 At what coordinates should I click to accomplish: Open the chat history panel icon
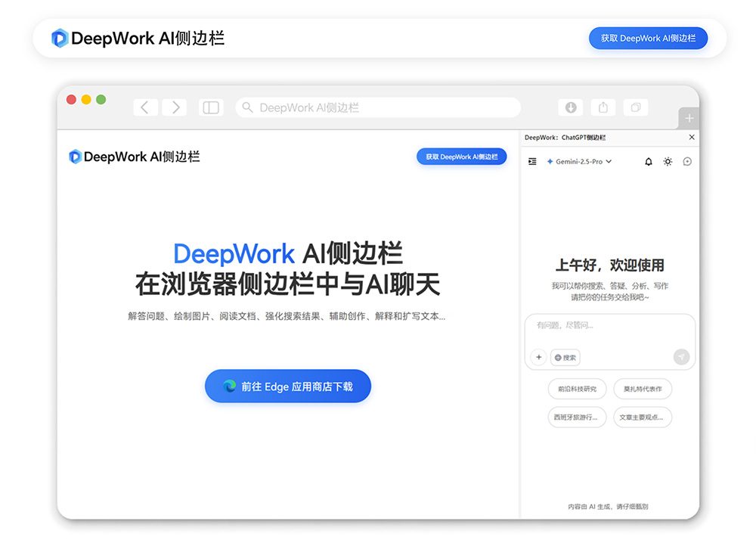532,162
